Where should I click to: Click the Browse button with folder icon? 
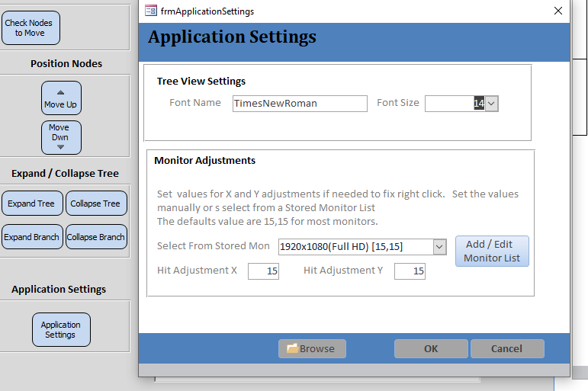(x=312, y=348)
